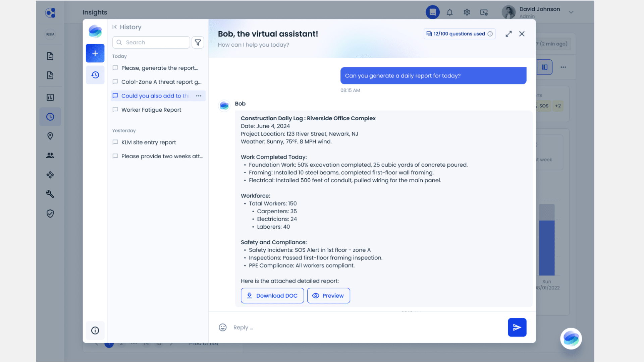The image size is (644, 362).
Task: Select 'Worker Fatigue Report' conversation
Action: coord(151,110)
